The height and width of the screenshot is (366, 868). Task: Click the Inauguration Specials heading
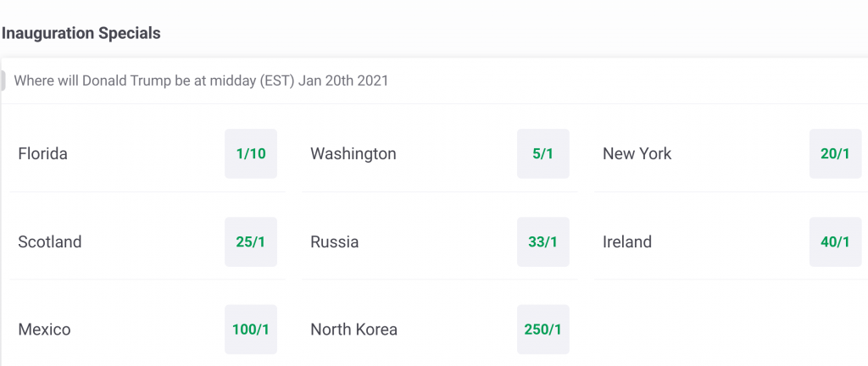81,33
